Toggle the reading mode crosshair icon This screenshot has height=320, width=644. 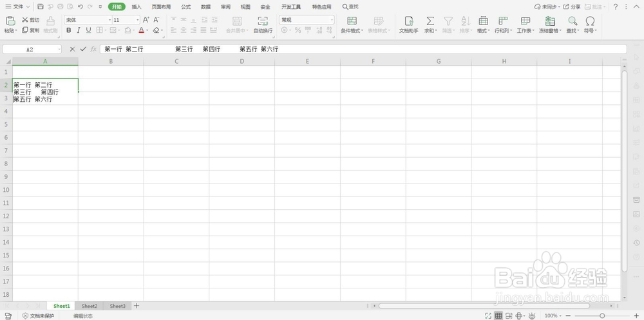coord(518,315)
